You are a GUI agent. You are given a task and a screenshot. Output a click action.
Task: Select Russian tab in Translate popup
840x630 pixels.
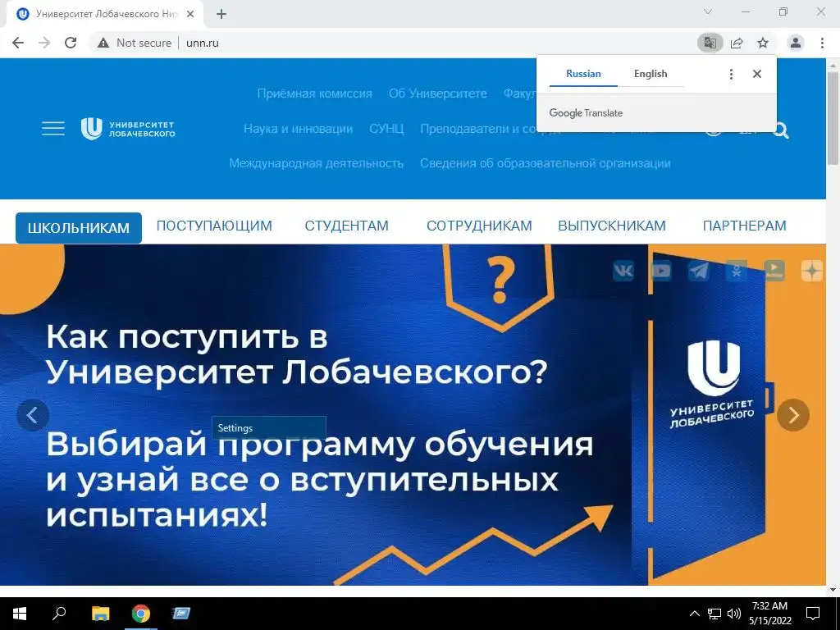point(583,74)
